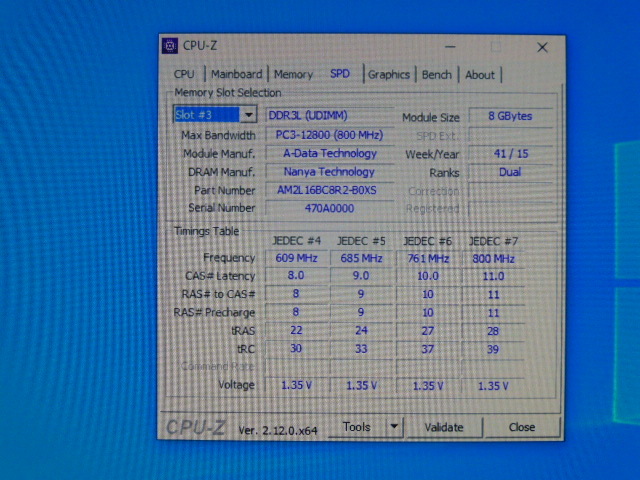Image resolution: width=640 pixels, height=480 pixels.
Task: Expand the Slot #3 dropdown arrow
Action: [x=249, y=115]
